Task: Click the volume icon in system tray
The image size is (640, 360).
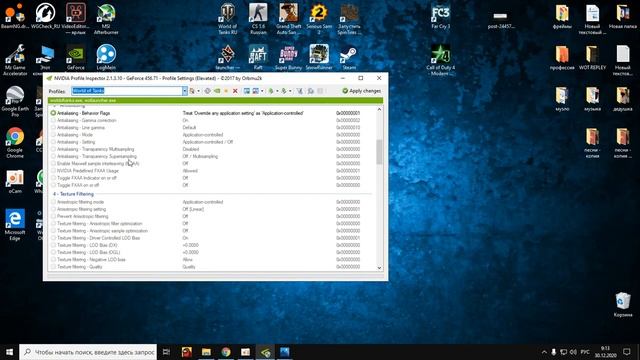Action: [573, 352]
